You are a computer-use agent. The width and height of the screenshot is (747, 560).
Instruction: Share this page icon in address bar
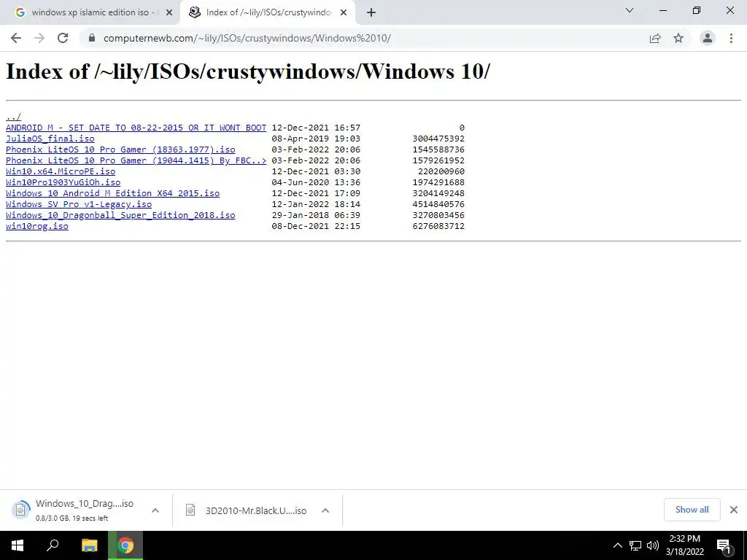point(655,38)
